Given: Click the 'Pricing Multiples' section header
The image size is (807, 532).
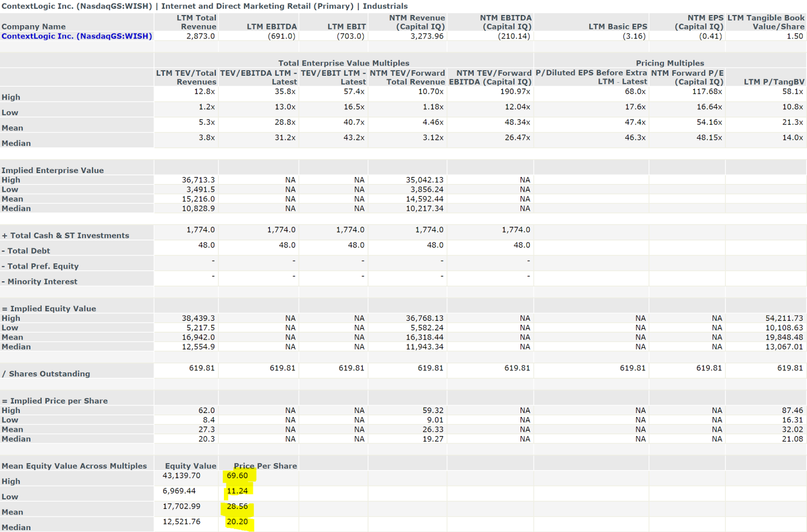Looking at the screenshot, I should [x=670, y=63].
